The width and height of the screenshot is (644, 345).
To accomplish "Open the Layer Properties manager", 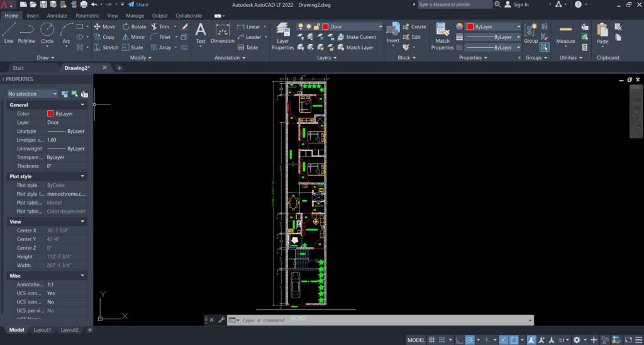I will [x=282, y=36].
